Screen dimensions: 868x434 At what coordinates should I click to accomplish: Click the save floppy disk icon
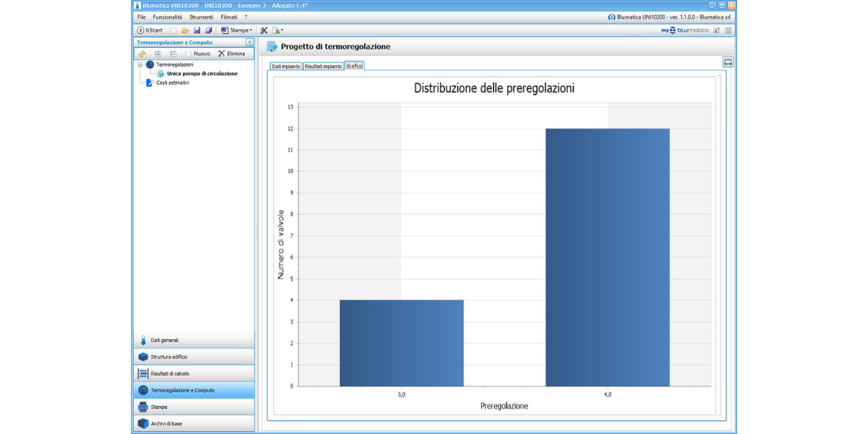[x=197, y=30]
